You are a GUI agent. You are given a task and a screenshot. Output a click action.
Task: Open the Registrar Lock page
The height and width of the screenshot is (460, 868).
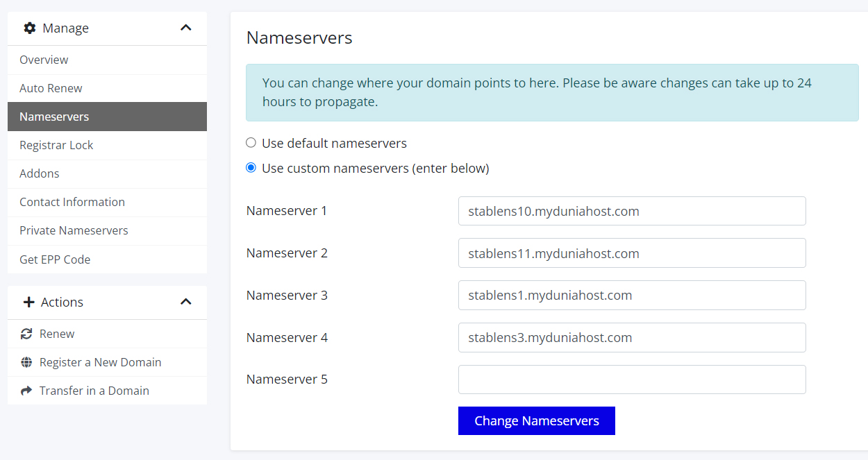(56, 145)
